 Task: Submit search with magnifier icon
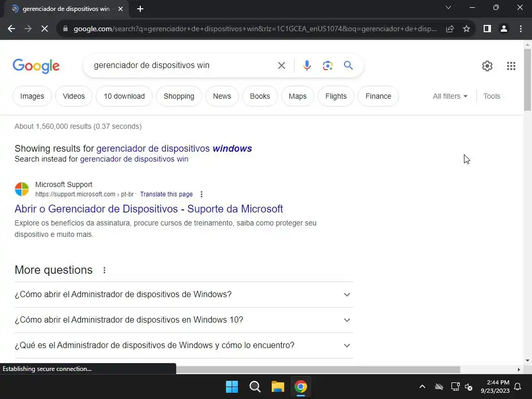click(349, 65)
